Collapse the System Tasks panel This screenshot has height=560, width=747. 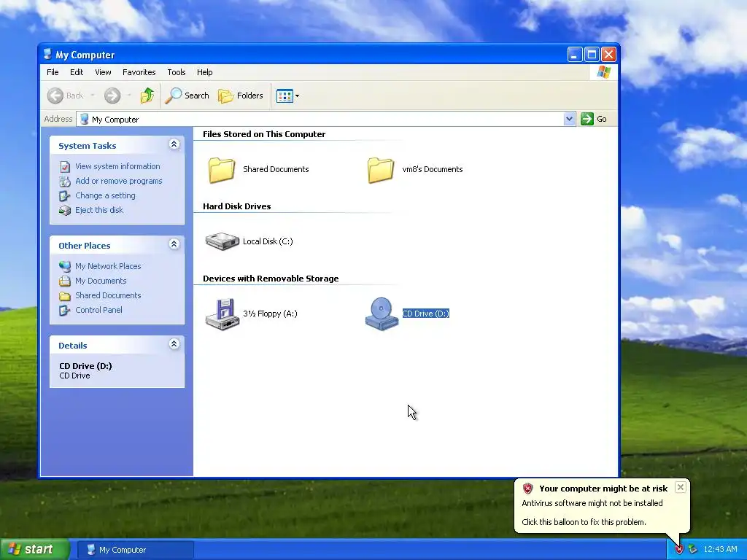tap(174, 144)
